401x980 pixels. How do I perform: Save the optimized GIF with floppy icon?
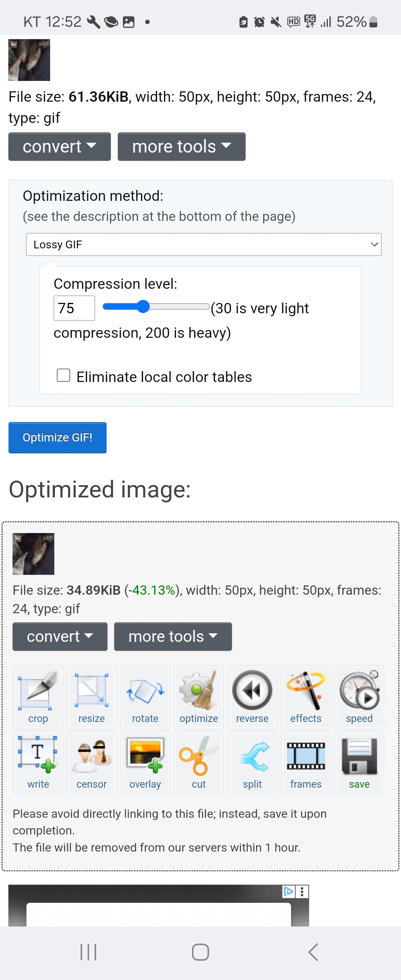coord(359,762)
